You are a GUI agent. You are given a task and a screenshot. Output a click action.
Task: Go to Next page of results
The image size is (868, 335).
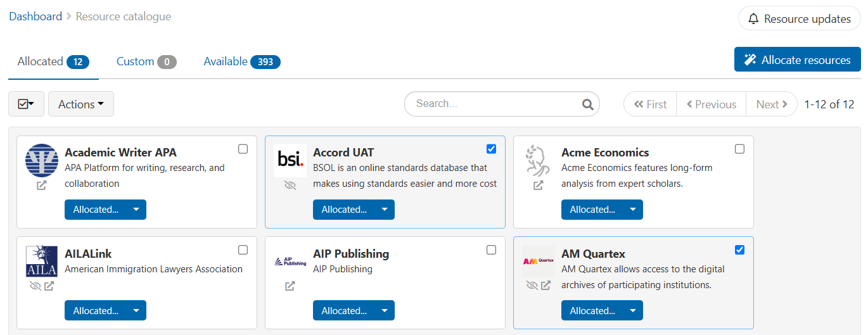pos(772,104)
